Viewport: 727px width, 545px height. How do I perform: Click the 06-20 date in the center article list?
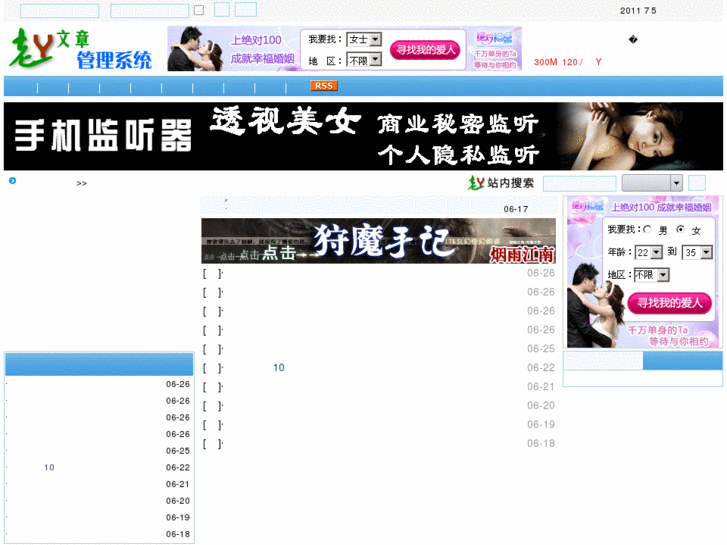541,405
